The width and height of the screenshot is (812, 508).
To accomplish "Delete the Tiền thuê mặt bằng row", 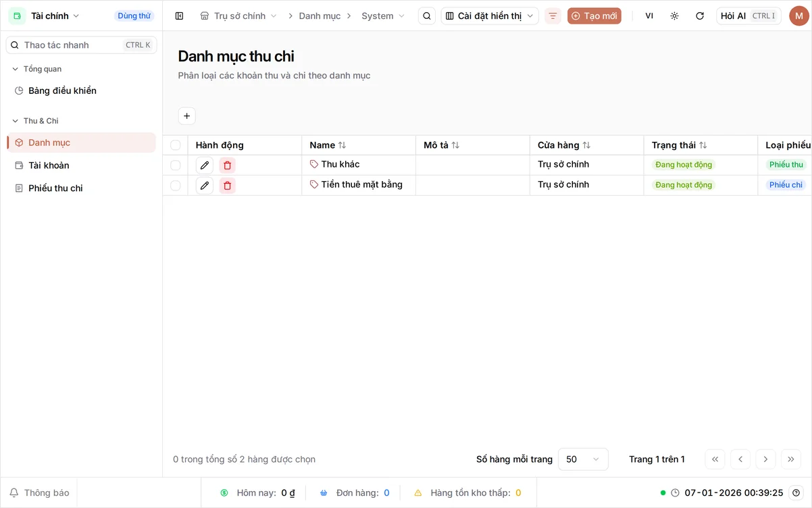I will (228, 186).
